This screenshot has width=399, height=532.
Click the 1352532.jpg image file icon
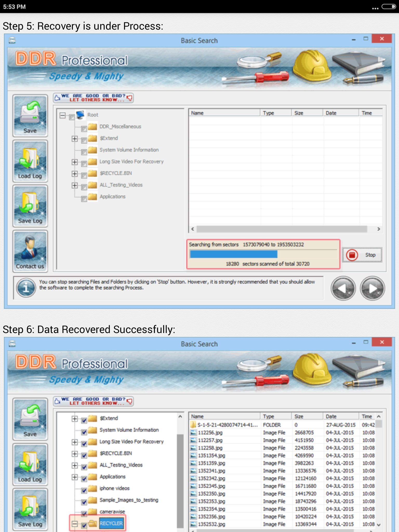[x=193, y=524]
